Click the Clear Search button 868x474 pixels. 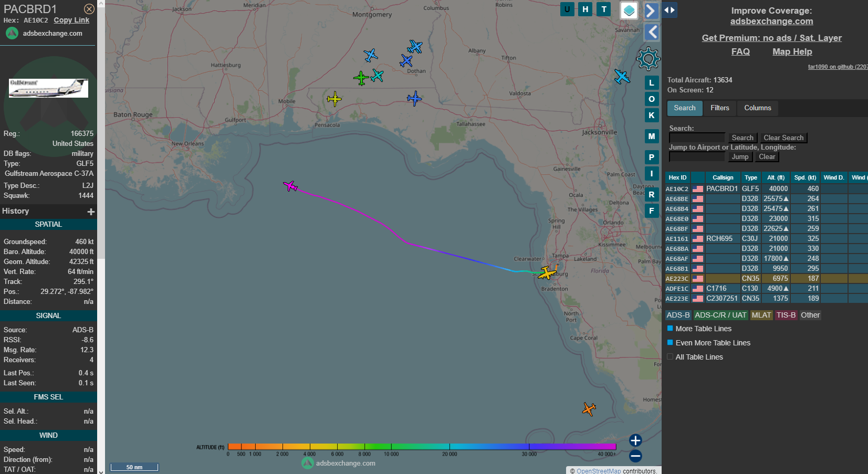point(783,138)
